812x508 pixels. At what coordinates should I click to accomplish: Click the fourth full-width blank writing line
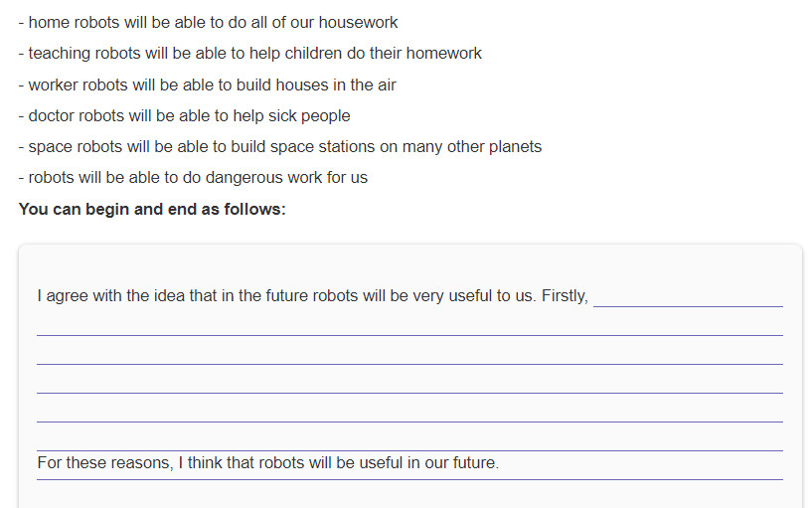point(409,413)
